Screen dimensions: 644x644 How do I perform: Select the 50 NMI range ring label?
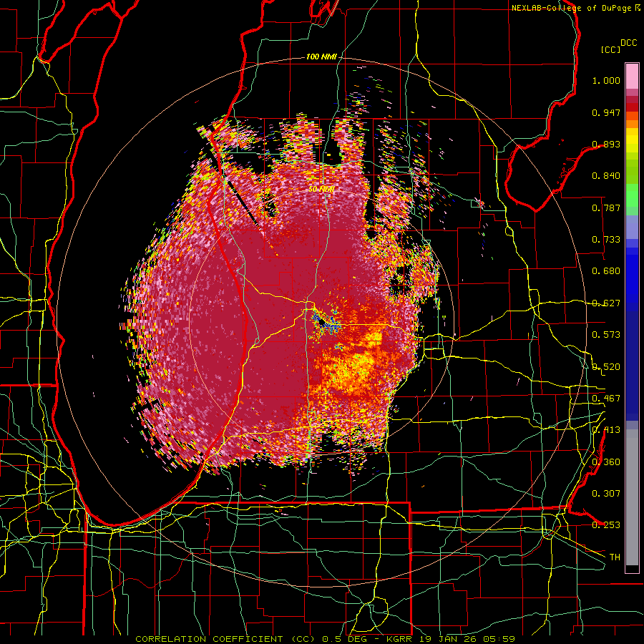click(321, 190)
